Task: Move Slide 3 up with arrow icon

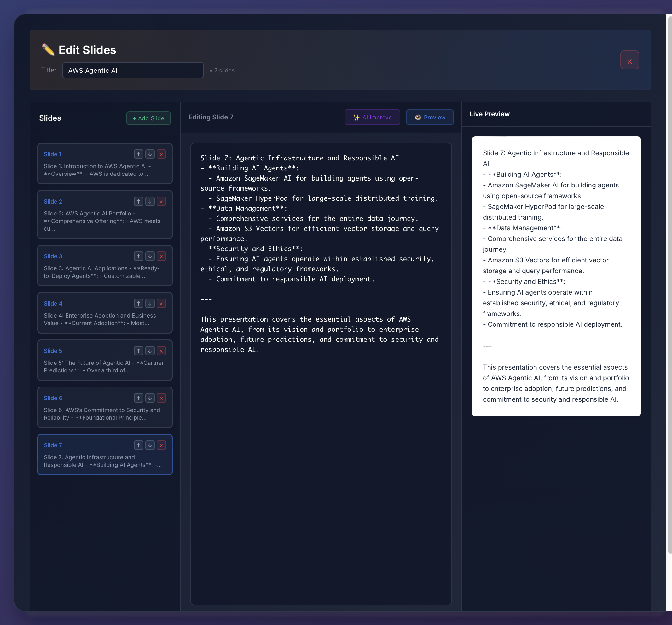Action: tap(139, 256)
